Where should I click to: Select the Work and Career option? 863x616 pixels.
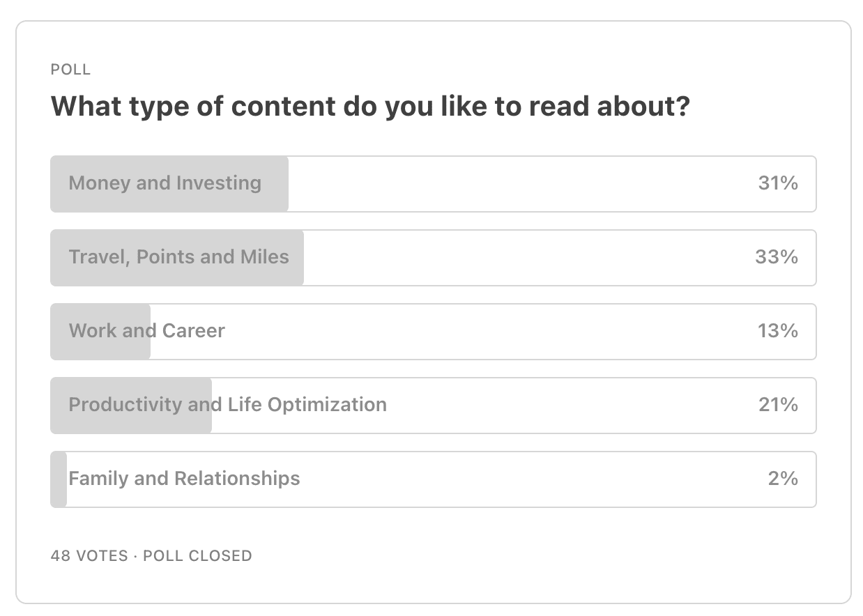click(433, 332)
